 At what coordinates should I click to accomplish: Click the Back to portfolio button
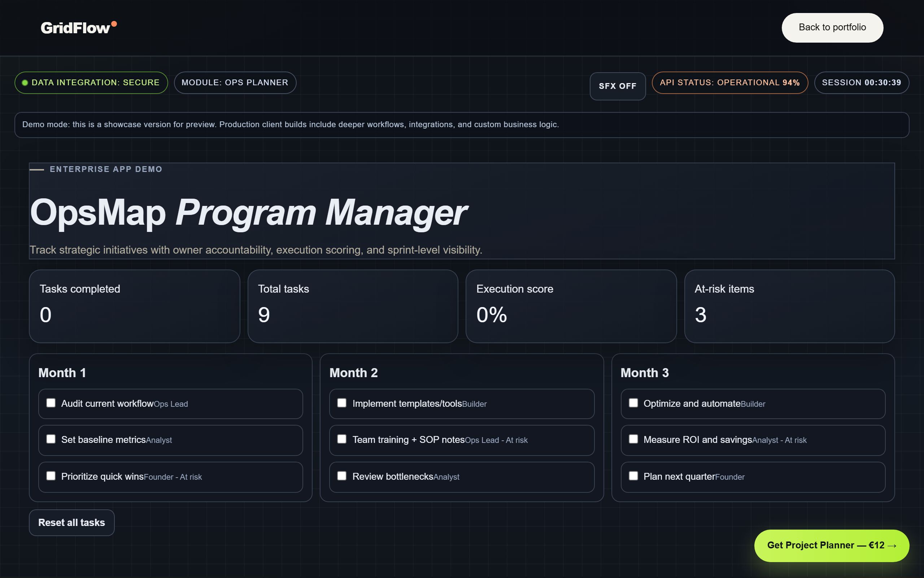[x=832, y=27]
